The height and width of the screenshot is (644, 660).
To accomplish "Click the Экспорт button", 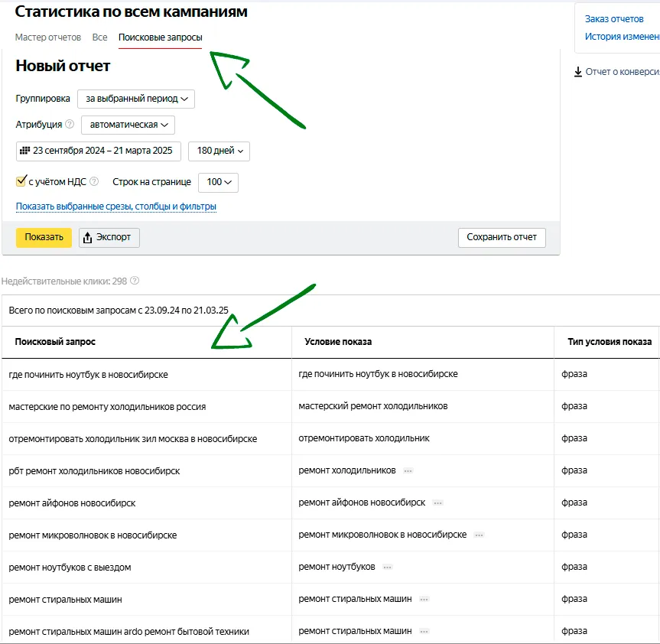I will click(109, 237).
